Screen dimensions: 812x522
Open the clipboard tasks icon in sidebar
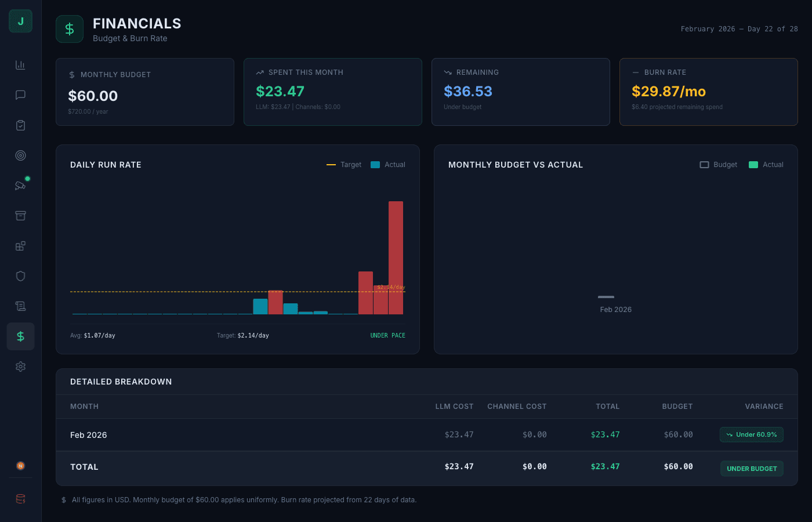(x=20, y=125)
